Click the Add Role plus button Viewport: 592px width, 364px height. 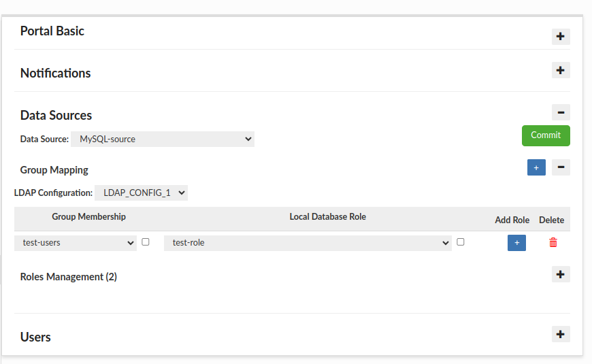(x=516, y=242)
